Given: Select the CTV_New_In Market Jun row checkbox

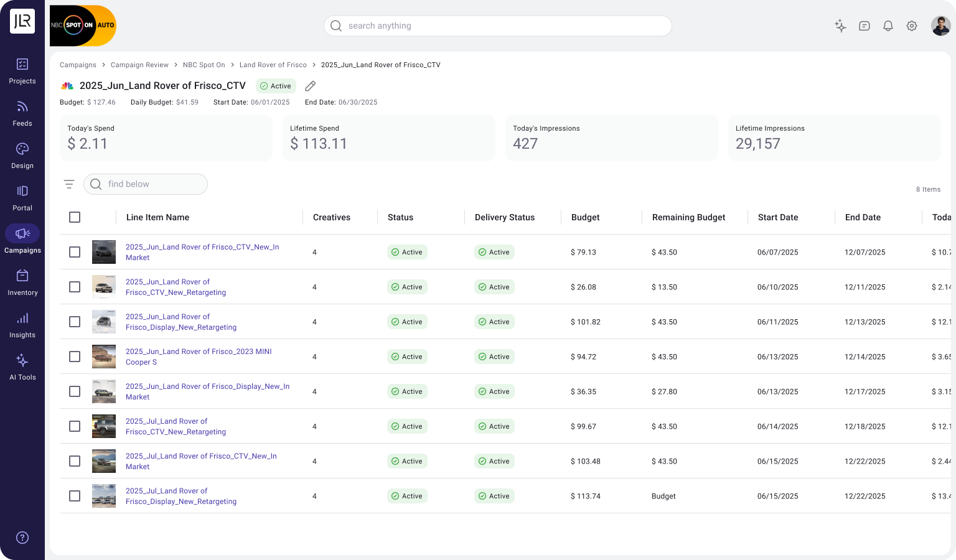Looking at the screenshot, I should tap(75, 252).
